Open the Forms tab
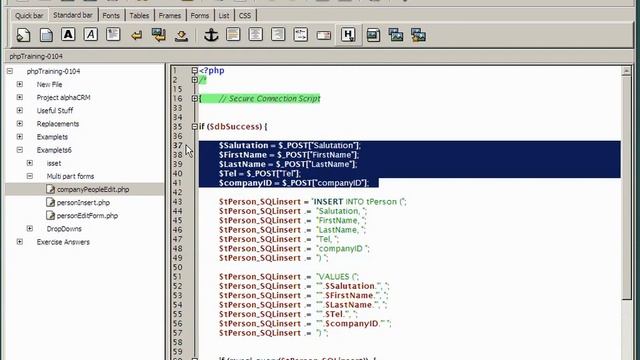Viewport: 640px width, 360px height. click(200, 16)
